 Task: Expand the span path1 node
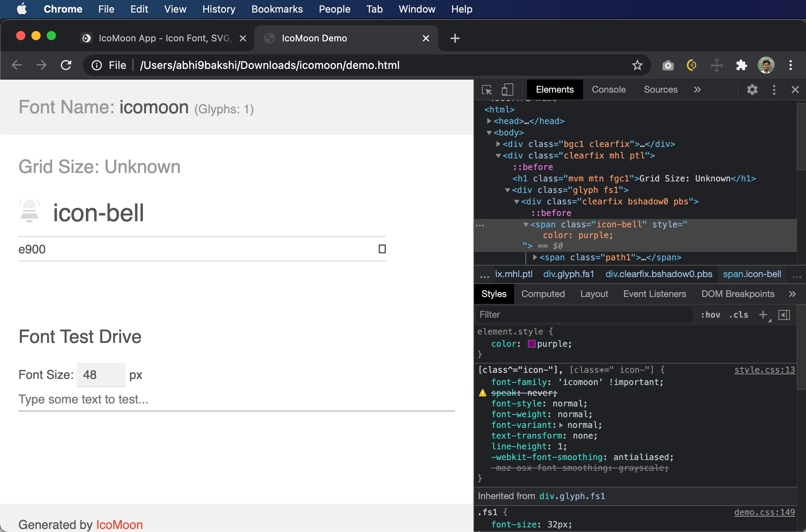(x=535, y=257)
